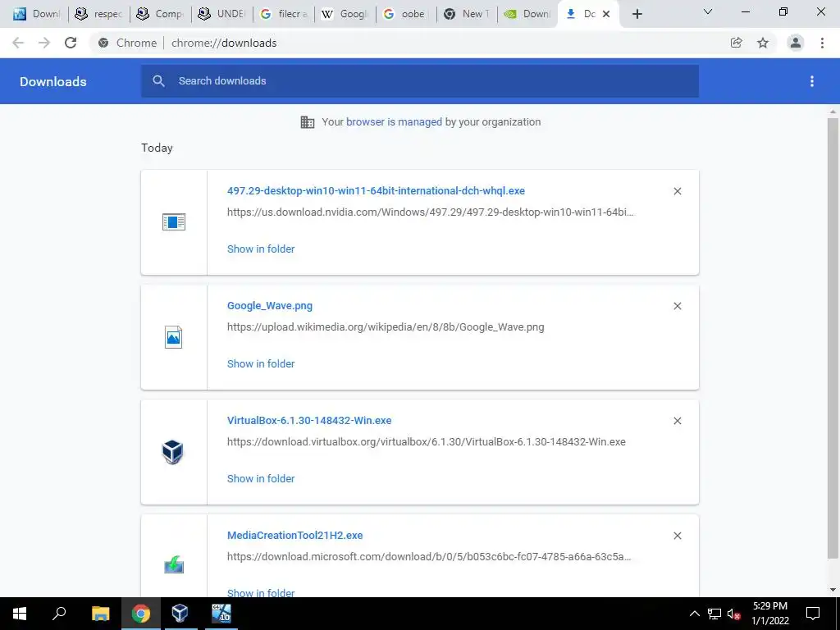Show hidden system tray icons
Screen dimensions: 840x630
694,614
